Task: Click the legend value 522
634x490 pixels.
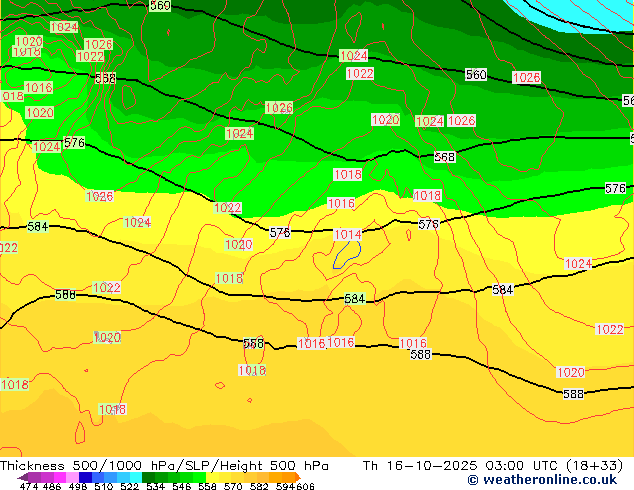Action: click(129, 486)
